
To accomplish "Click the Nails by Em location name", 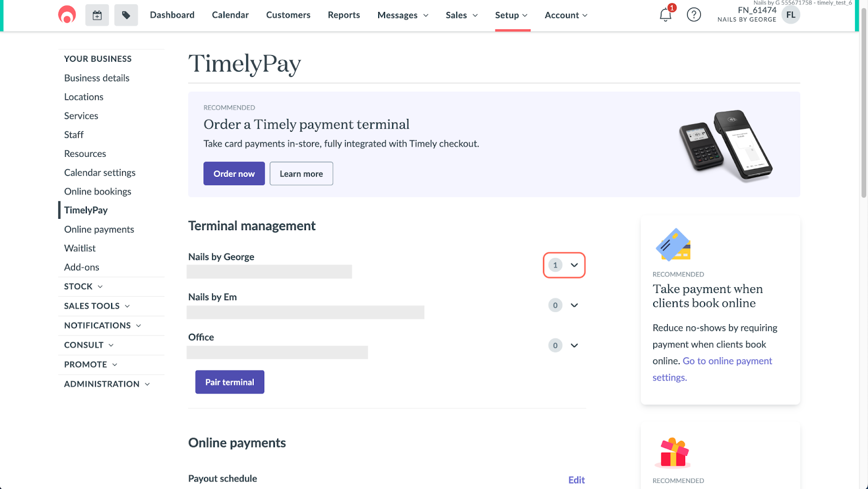I will click(x=213, y=297).
